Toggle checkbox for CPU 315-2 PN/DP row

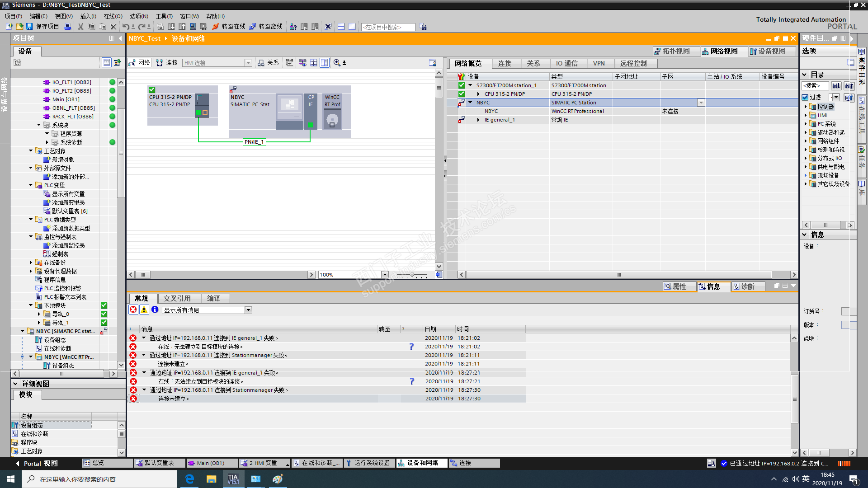(461, 94)
